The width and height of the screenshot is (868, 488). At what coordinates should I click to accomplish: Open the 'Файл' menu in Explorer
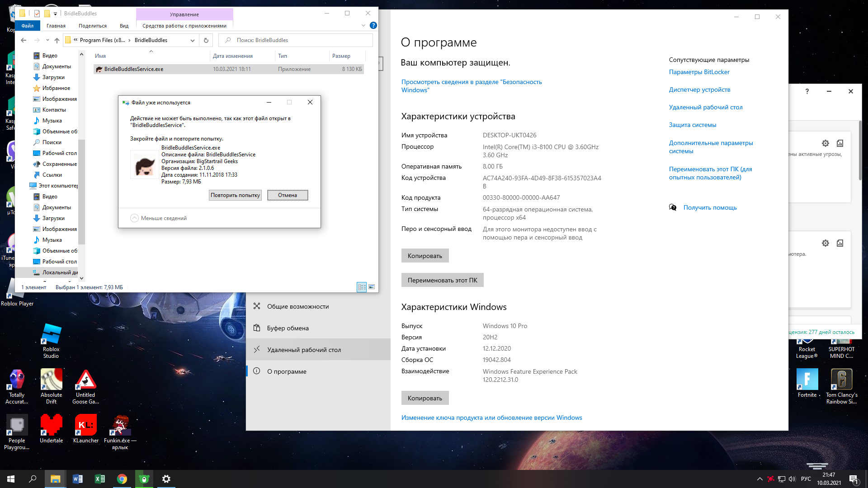click(28, 26)
